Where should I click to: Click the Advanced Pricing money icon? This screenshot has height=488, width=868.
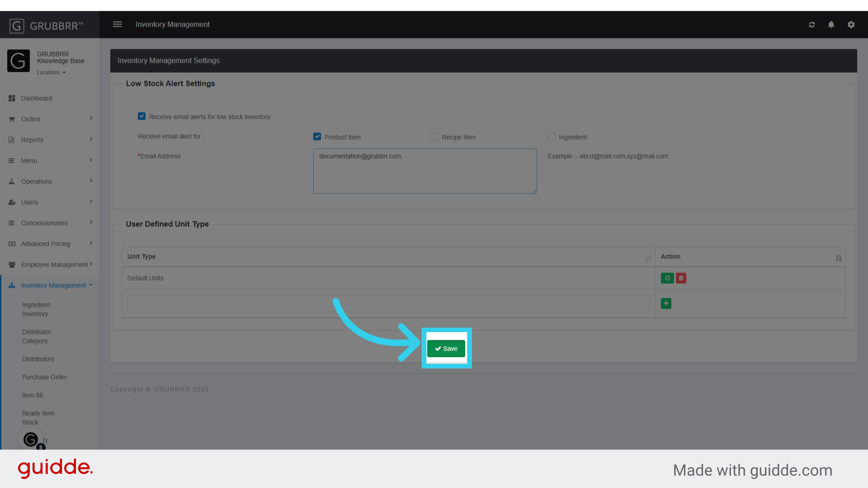(x=12, y=244)
